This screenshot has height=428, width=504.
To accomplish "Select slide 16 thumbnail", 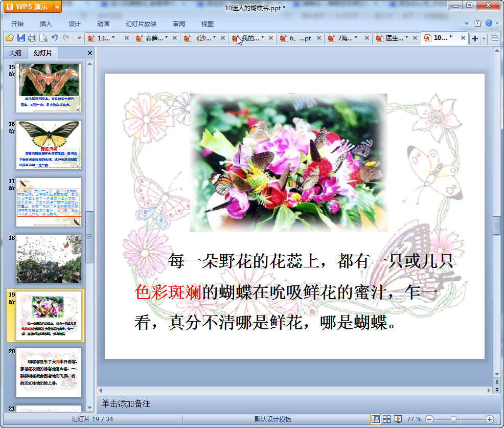I will (49, 145).
